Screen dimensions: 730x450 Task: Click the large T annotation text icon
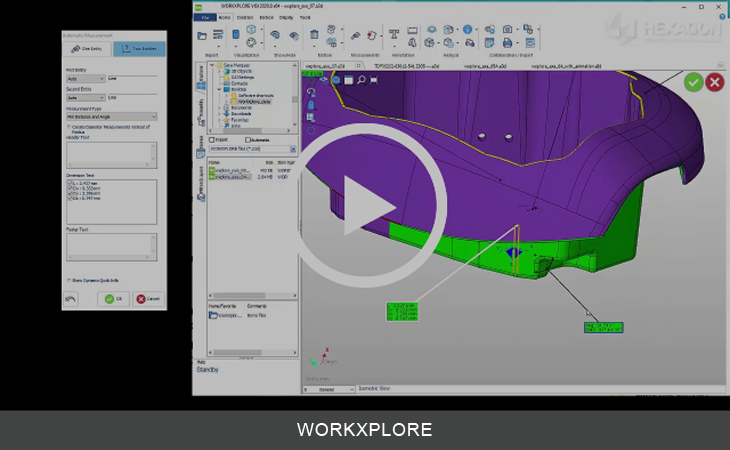tap(394, 34)
